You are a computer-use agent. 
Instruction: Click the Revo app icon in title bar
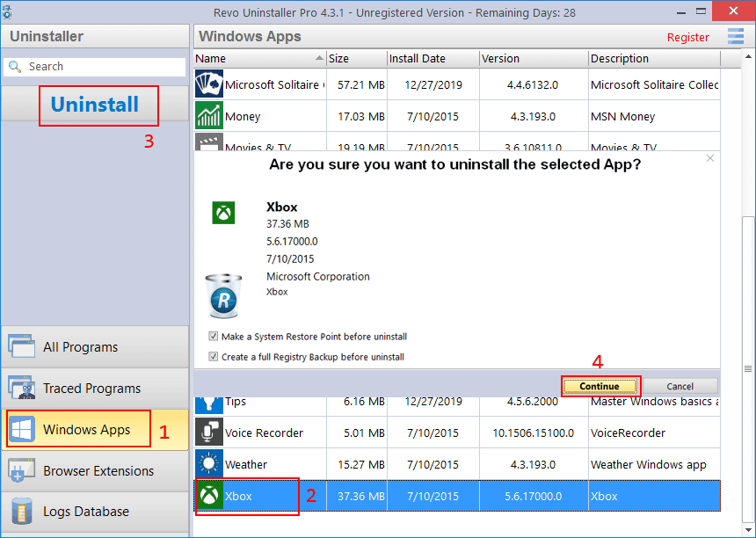point(7,11)
